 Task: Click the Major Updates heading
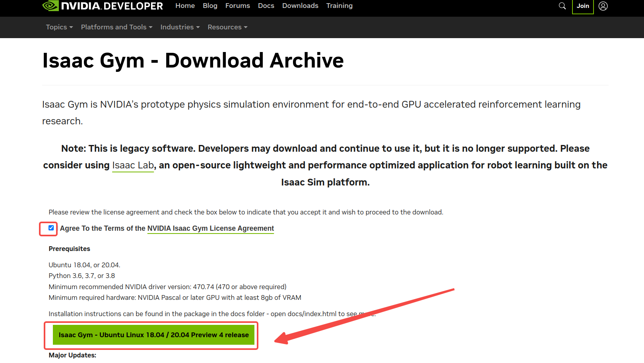(72, 355)
